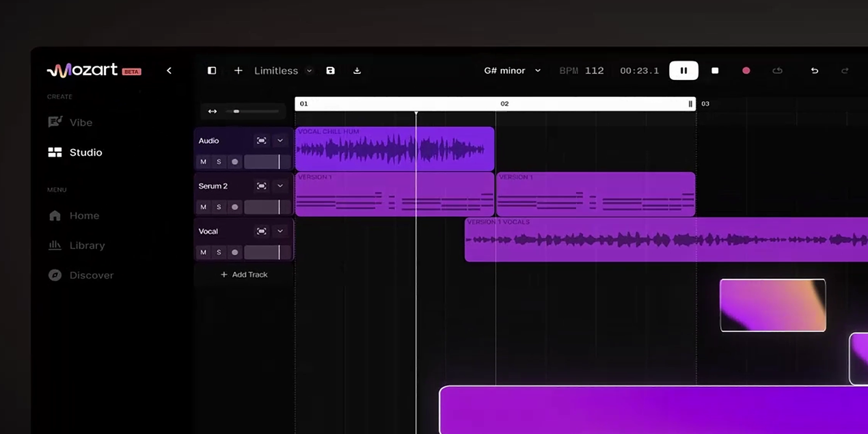Mute the Audio track
The image size is (868, 434).
pyautogui.click(x=203, y=162)
